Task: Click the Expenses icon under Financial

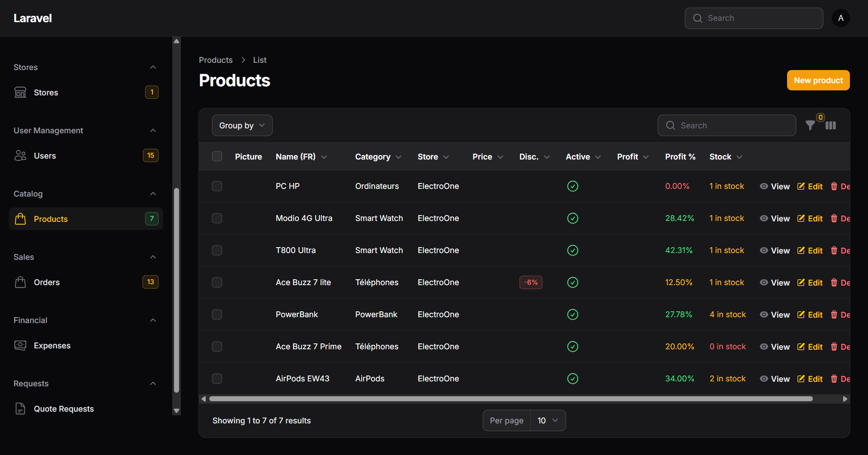Action: coord(20,345)
